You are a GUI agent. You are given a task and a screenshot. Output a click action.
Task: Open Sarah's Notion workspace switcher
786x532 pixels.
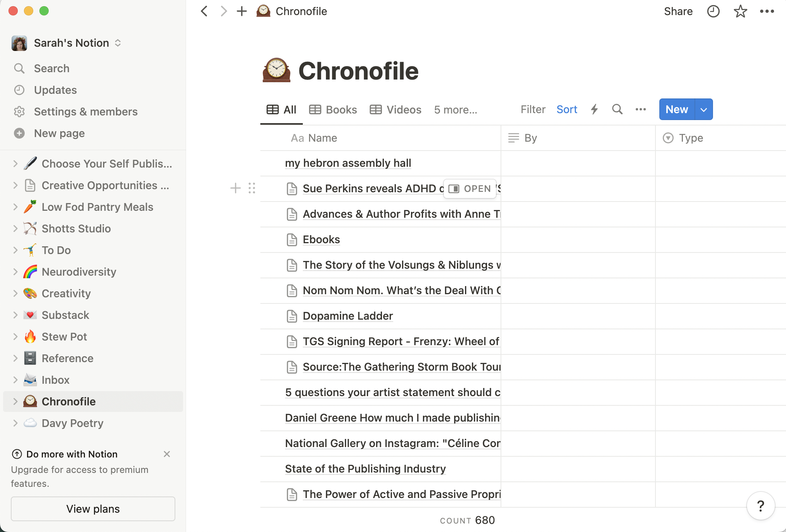(71, 43)
